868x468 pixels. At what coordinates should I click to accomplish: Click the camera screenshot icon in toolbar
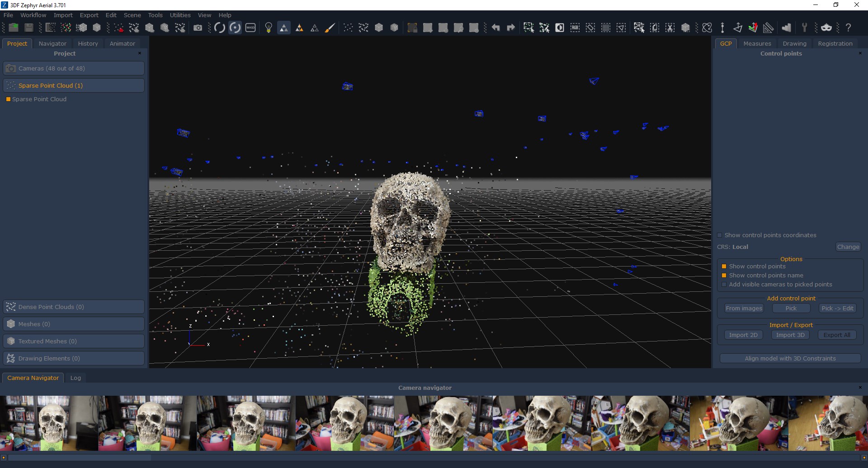[198, 28]
